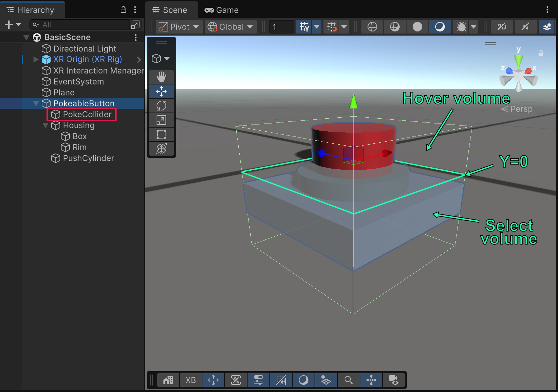This screenshot has height=392, width=558.
Task: Select XR Origin (XR Rig) object
Action: (88, 59)
